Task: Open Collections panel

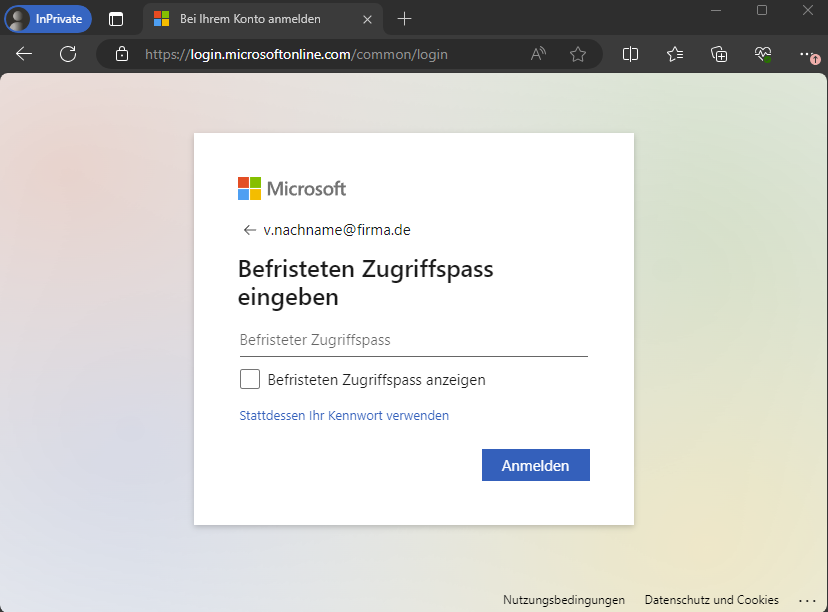Action: [719, 54]
